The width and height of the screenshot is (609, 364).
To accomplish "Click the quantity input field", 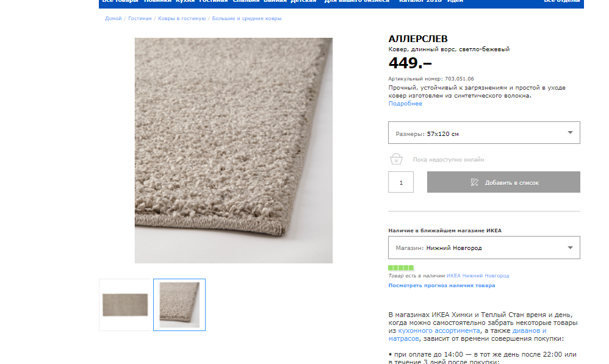I will point(401,182).
